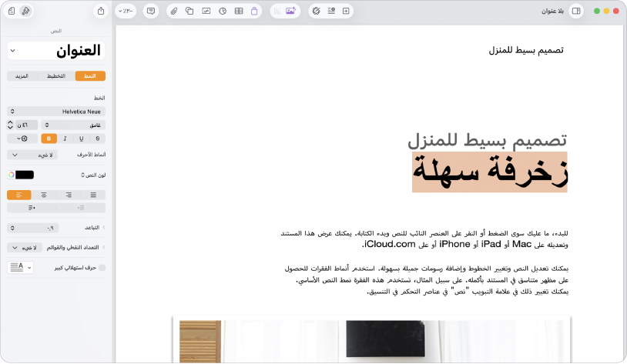The image size is (627, 364).
Task: Open the paperclip Media toolbar icon
Action: (x=173, y=12)
